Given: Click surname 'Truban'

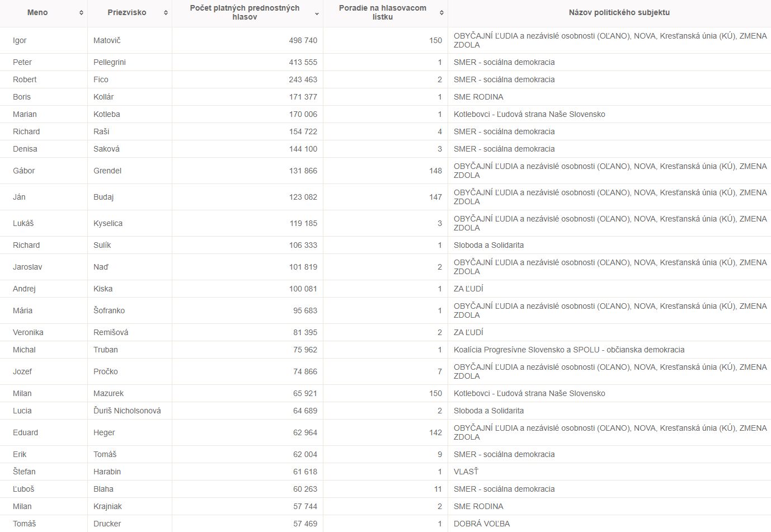Looking at the screenshot, I should [x=106, y=350].
